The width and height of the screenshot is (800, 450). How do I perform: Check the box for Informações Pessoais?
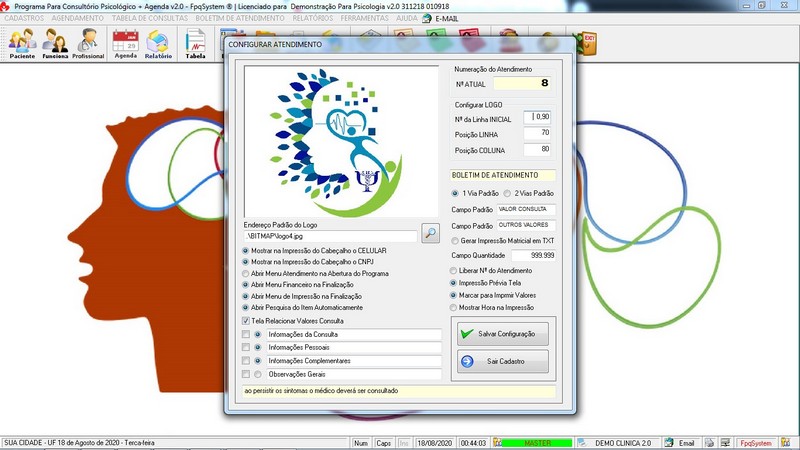click(246, 347)
